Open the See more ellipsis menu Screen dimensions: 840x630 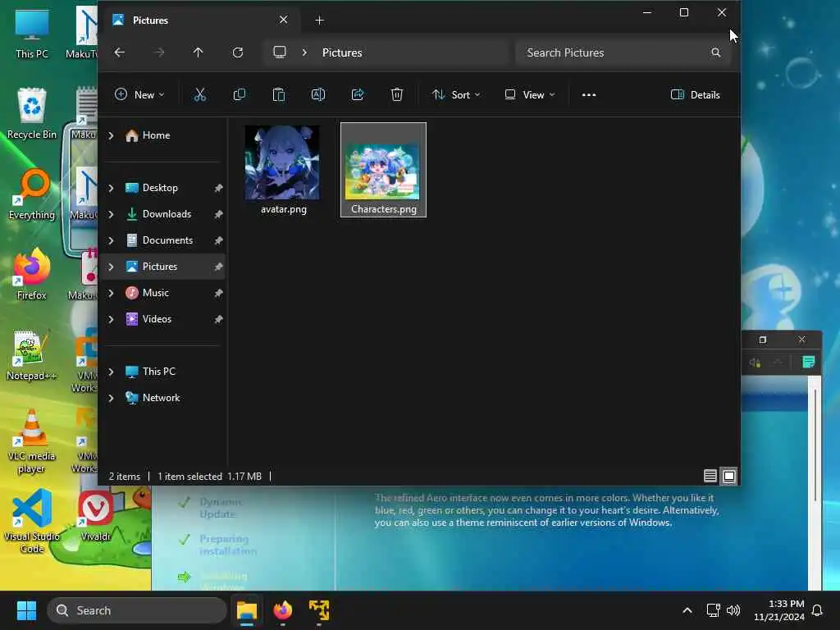589,95
